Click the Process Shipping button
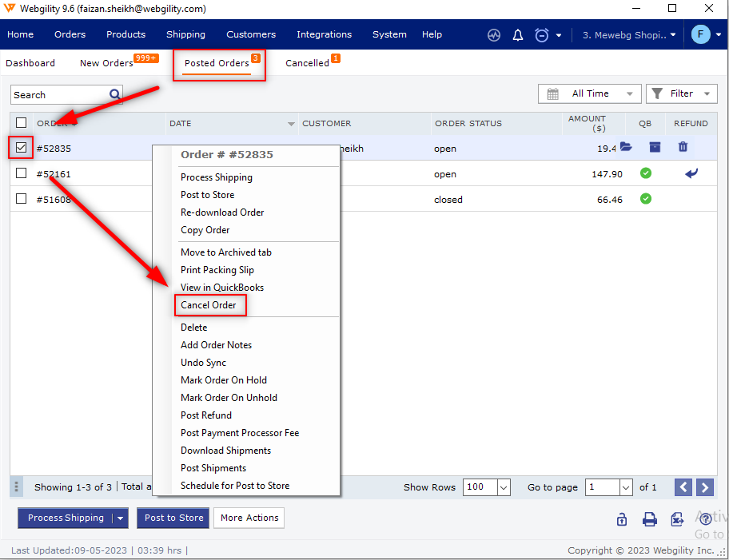 (65, 518)
